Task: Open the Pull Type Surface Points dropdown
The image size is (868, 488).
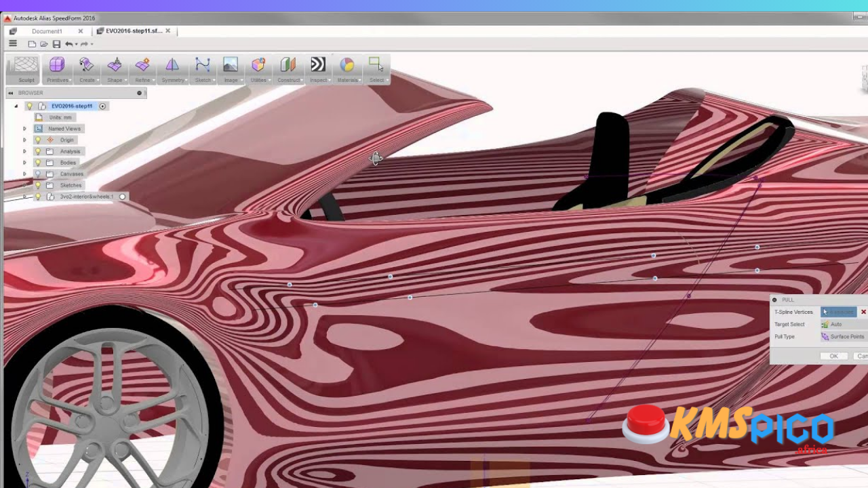Action: point(844,337)
